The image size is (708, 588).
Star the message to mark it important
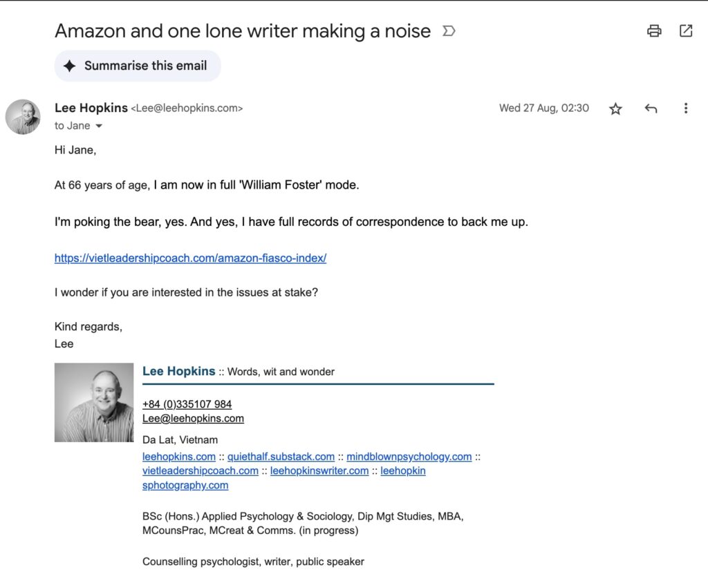point(615,108)
